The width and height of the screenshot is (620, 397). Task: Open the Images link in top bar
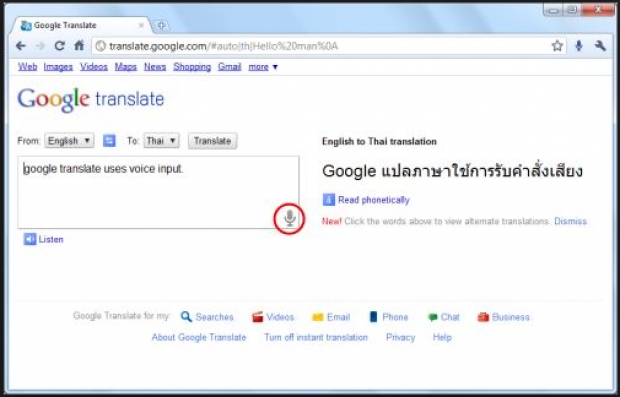tap(58, 67)
